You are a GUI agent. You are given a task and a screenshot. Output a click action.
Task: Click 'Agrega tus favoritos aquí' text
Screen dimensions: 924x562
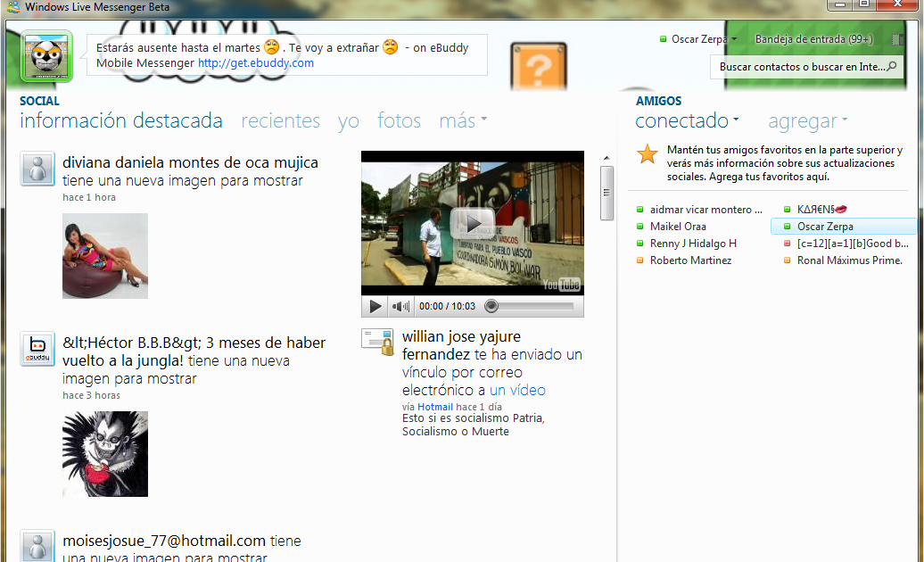click(769, 177)
